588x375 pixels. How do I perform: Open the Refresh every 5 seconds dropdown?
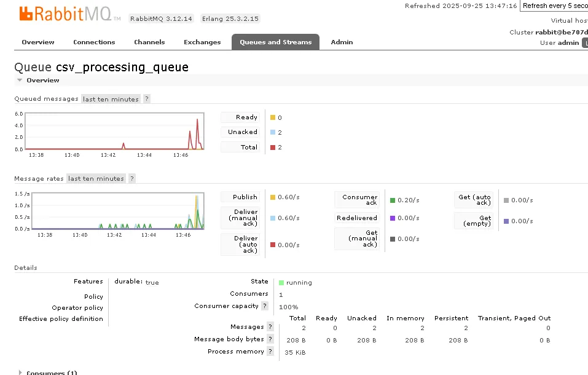(554, 6)
